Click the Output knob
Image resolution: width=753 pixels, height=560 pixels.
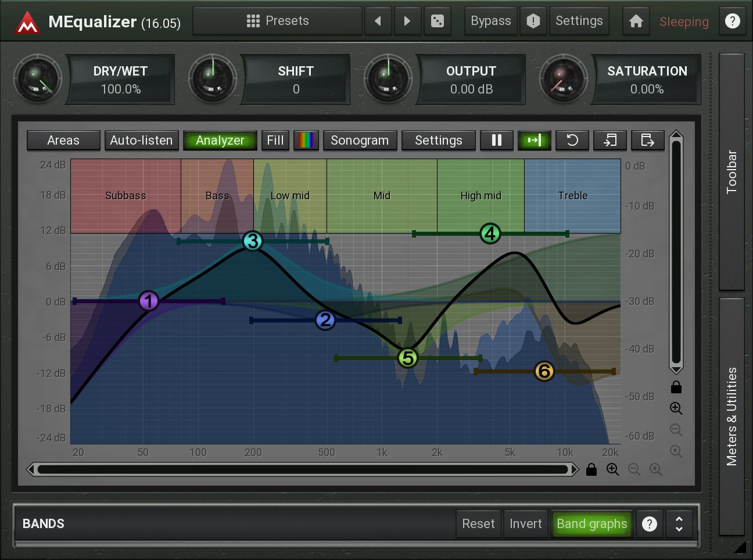388,79
